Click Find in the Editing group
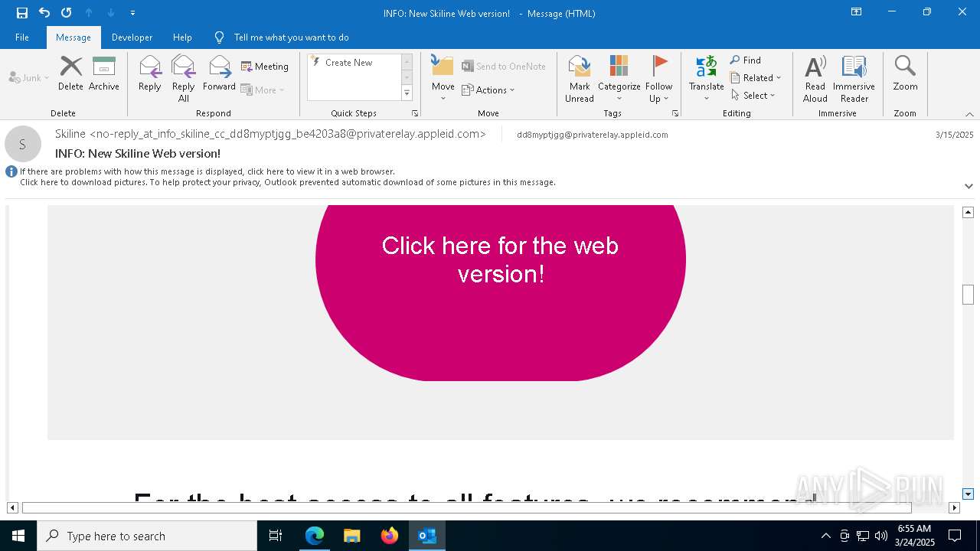Viewport: 980px width, 551px height. coord(746,60)
